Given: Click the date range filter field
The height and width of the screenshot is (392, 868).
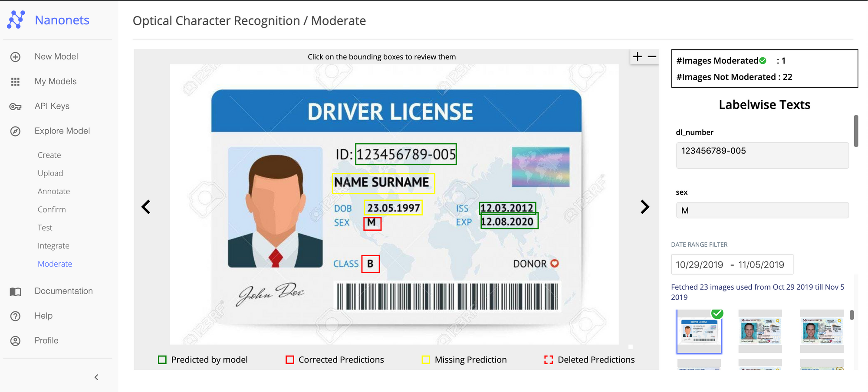Looking at the screenshot, I should (x=732, y=265).
